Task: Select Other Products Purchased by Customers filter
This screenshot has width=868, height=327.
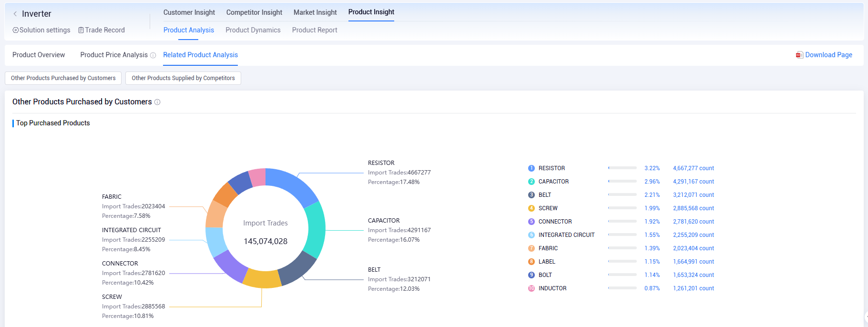Action: point(63,78)
